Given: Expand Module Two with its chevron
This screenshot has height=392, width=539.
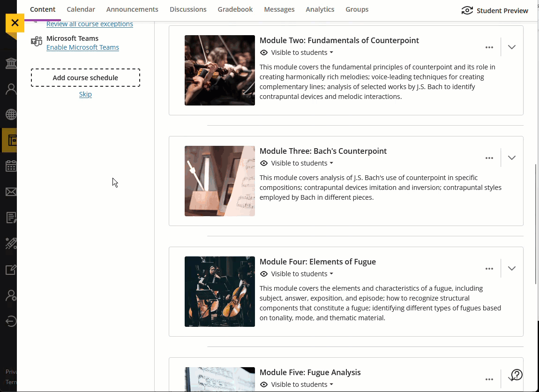Looking at the screenshot, I should (x=511, y=47).
